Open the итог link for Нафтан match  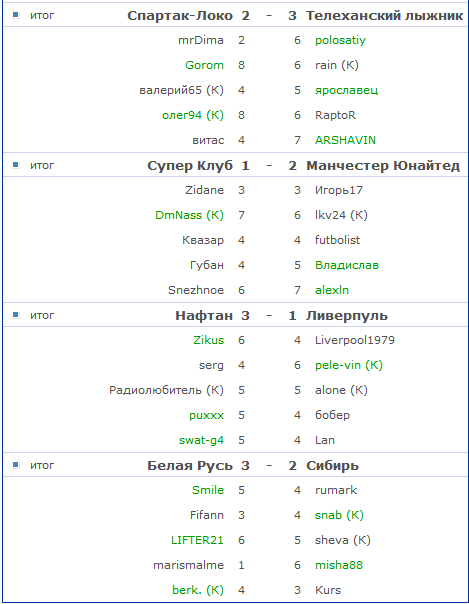(42, 315)
